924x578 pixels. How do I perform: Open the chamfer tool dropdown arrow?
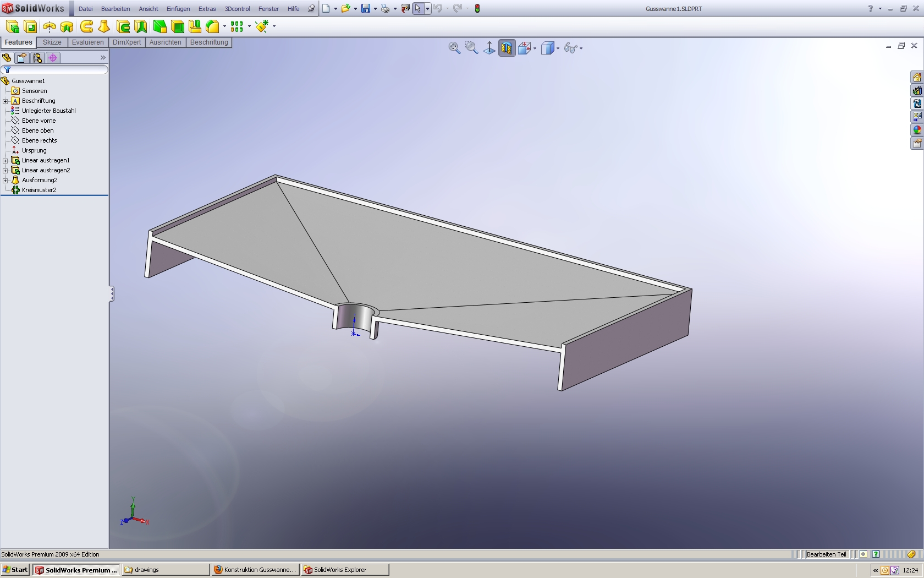tap(224, 26)
